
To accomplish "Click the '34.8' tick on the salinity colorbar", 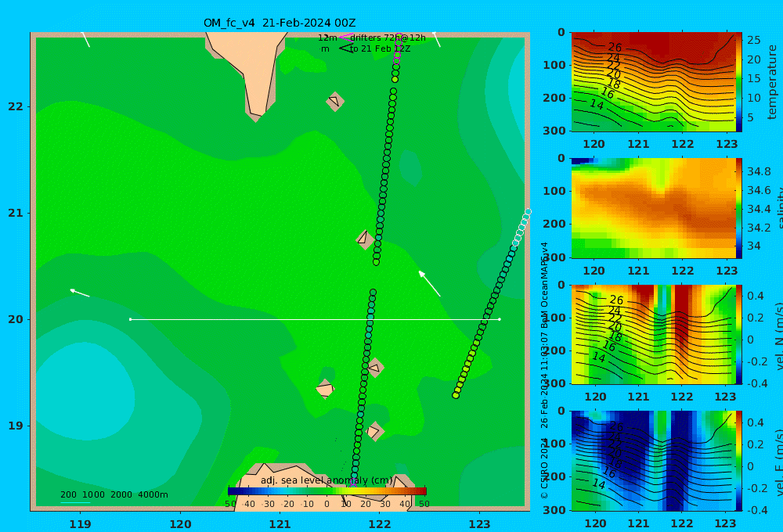I will coord(759,171).
